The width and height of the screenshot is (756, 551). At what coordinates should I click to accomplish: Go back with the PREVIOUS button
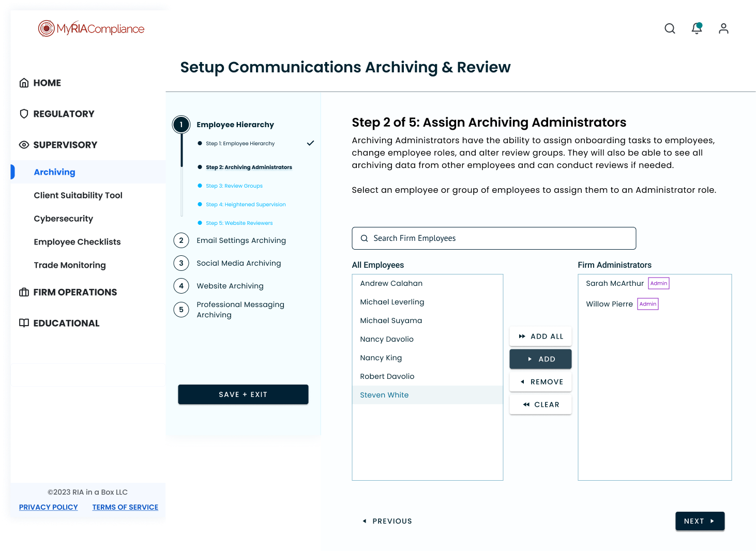pos(387,521)
